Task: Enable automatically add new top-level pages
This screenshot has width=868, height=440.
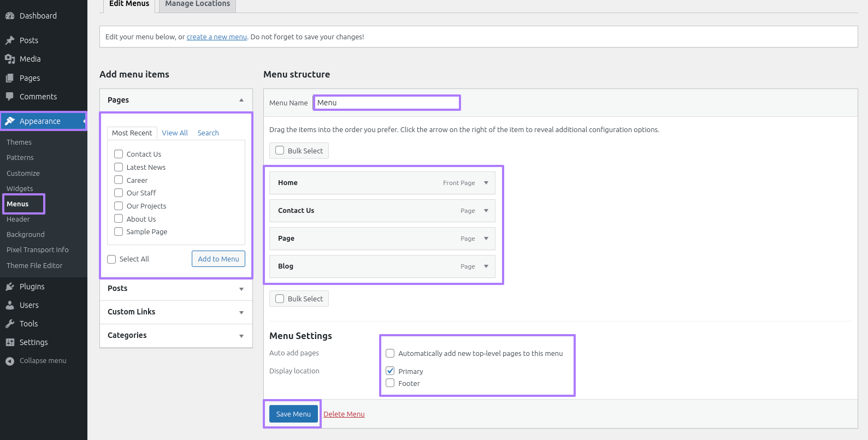Action: click(390, 353)
